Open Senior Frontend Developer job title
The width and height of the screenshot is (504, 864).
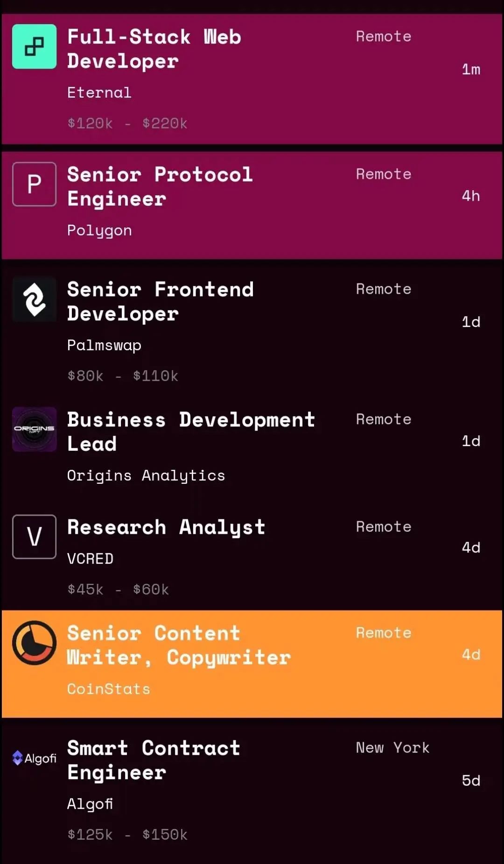click(160, 302)
